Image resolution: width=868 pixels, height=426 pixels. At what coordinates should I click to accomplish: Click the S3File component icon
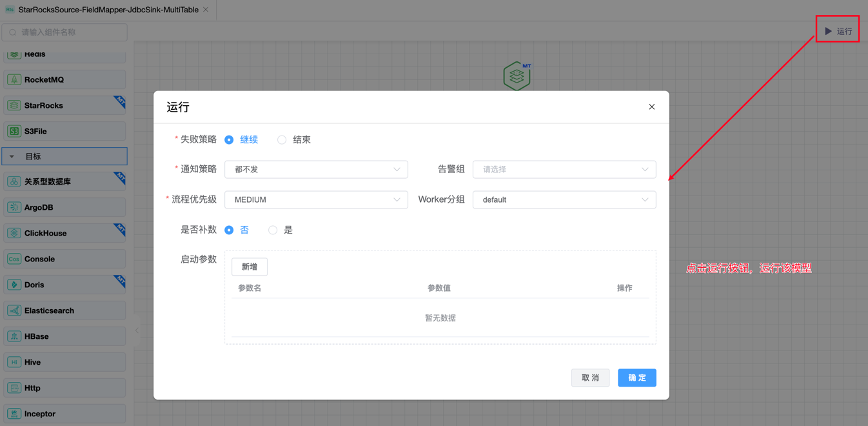pos(14,131)
